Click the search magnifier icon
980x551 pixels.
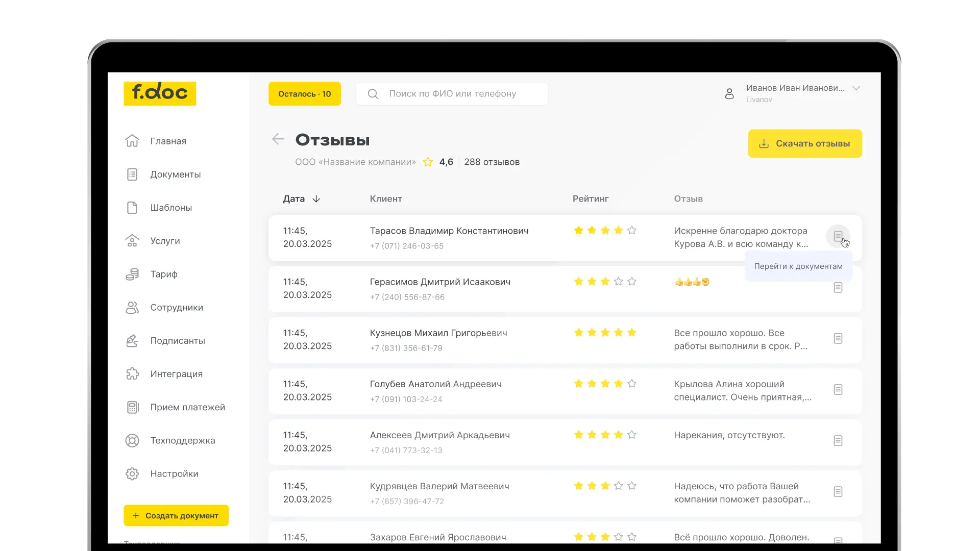tap(373, 94)
